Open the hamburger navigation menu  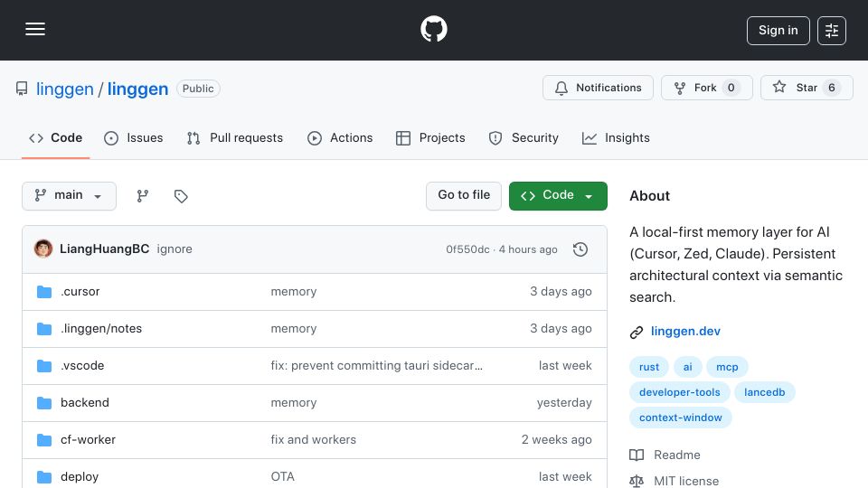[35, 29]
